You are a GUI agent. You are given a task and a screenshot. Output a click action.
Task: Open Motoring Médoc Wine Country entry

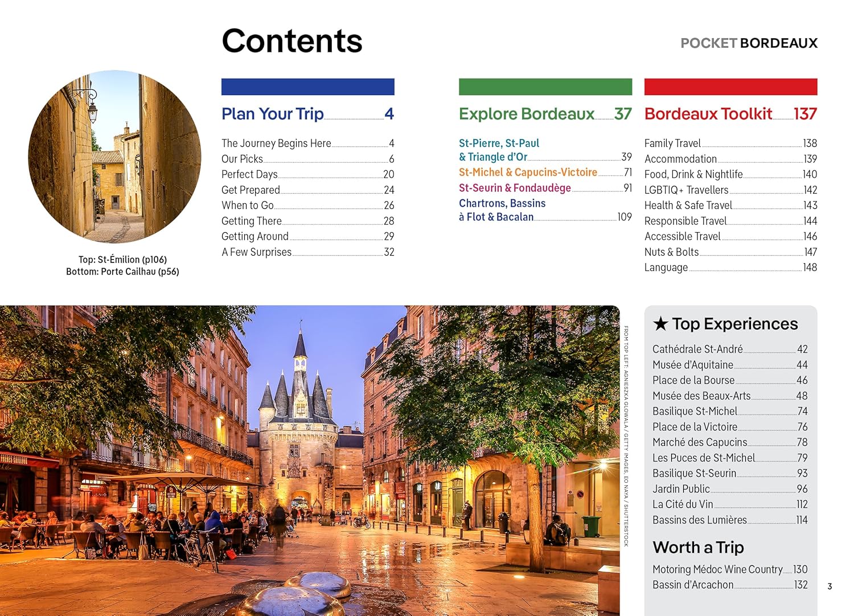[717, 569]
